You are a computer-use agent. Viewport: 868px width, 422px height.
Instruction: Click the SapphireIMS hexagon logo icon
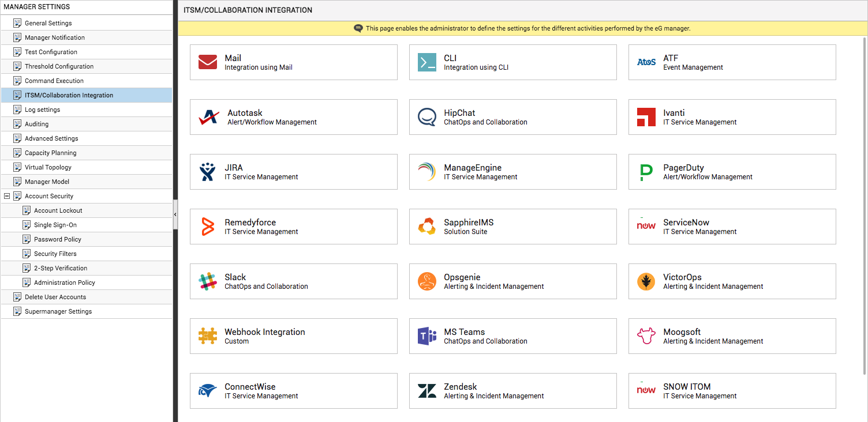click(427, 227)
